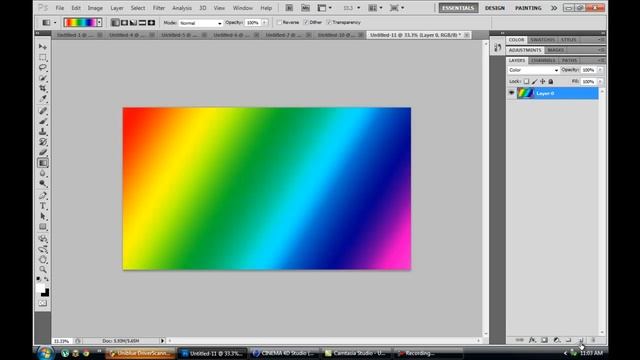Open the gradient picker arrow
640x360 pixels.
coord(99,23)
